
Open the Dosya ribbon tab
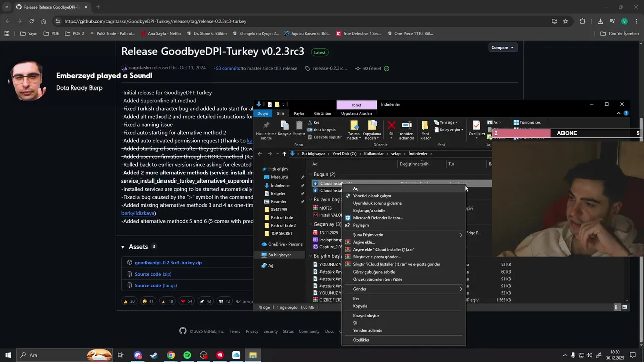263,113
